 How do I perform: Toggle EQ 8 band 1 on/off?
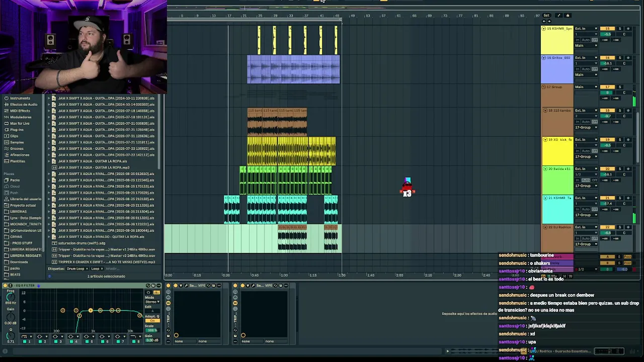tap(25, 341)
